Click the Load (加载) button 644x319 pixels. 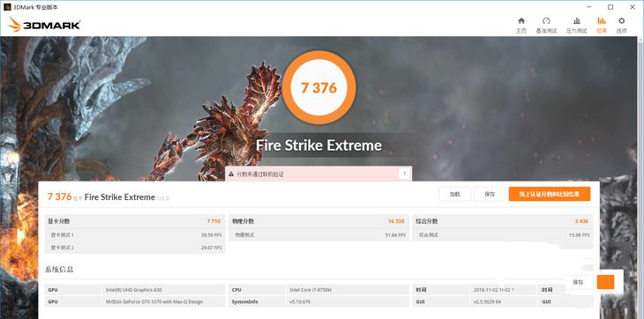click(454, 195)
